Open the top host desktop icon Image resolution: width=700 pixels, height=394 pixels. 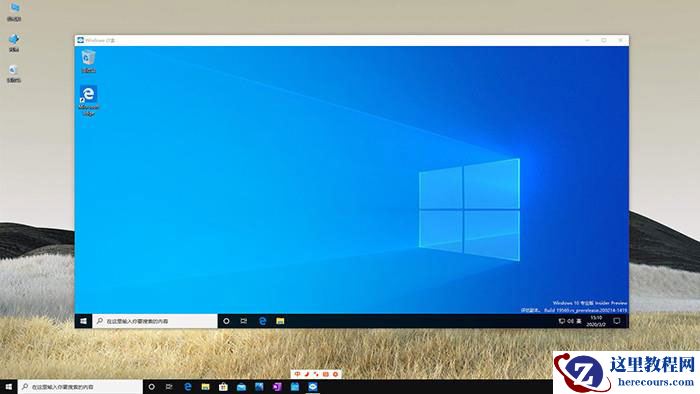click(x=14, y=12)
